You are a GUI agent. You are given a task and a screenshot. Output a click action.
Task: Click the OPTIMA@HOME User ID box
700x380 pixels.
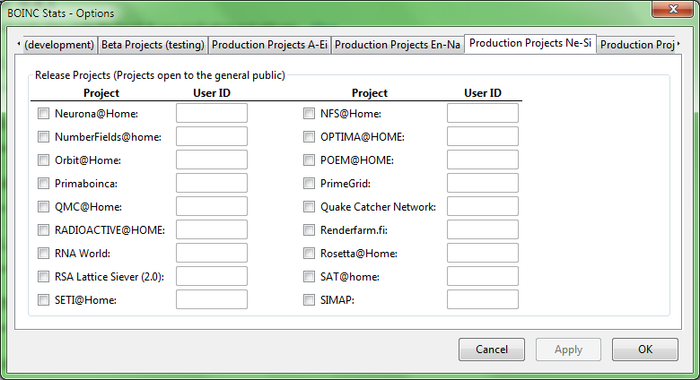click(x=483, y=136)
